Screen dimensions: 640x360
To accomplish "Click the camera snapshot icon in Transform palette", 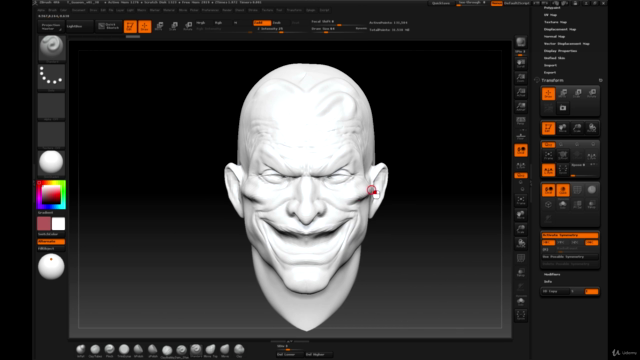I will [563, 108].
